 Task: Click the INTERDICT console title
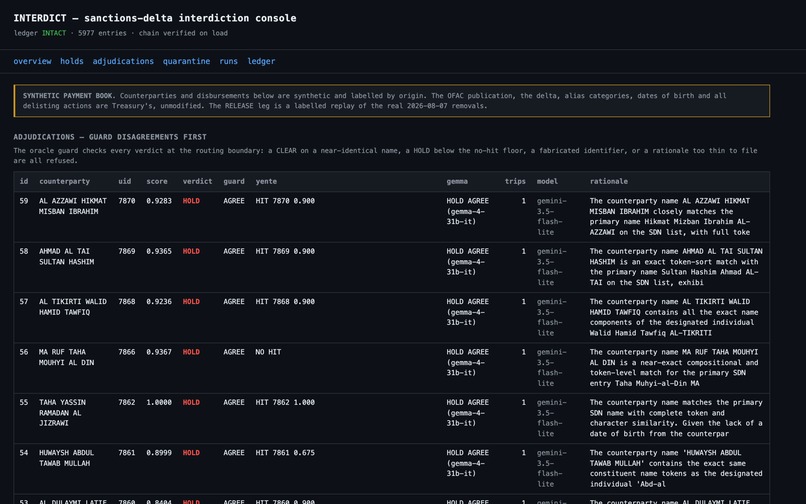click(x=155, y=18)
